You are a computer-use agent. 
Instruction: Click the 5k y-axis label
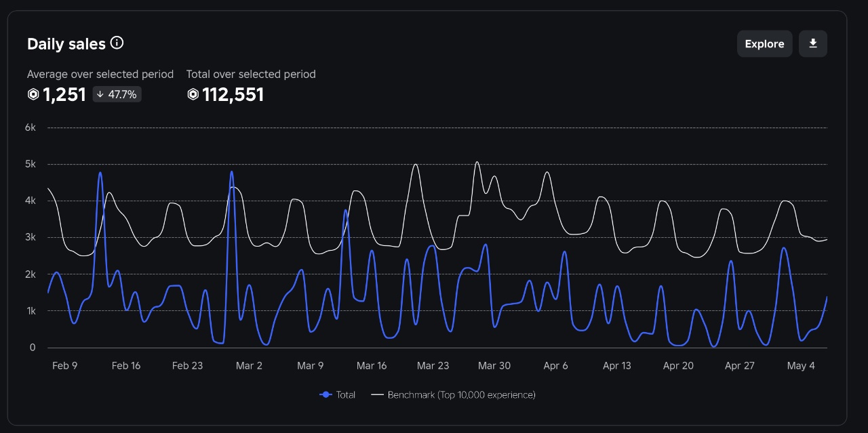tap(31, 164)
